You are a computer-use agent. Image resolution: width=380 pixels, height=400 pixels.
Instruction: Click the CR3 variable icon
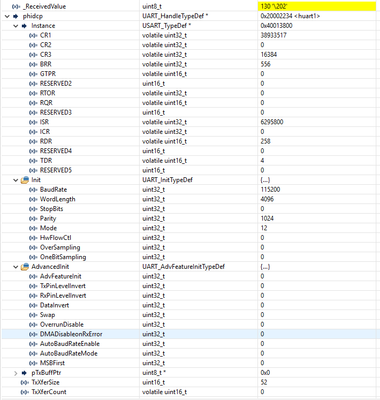coord(33,55)
